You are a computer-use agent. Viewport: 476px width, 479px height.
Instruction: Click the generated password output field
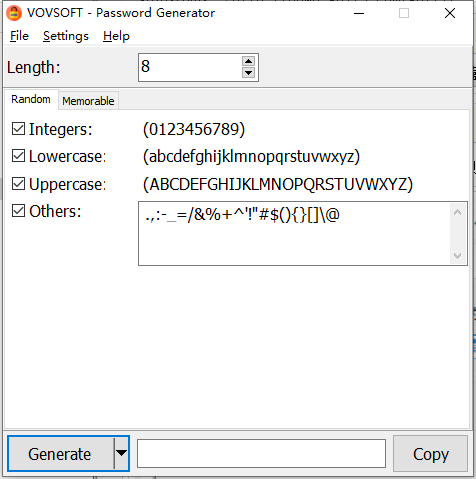(261, 453)
